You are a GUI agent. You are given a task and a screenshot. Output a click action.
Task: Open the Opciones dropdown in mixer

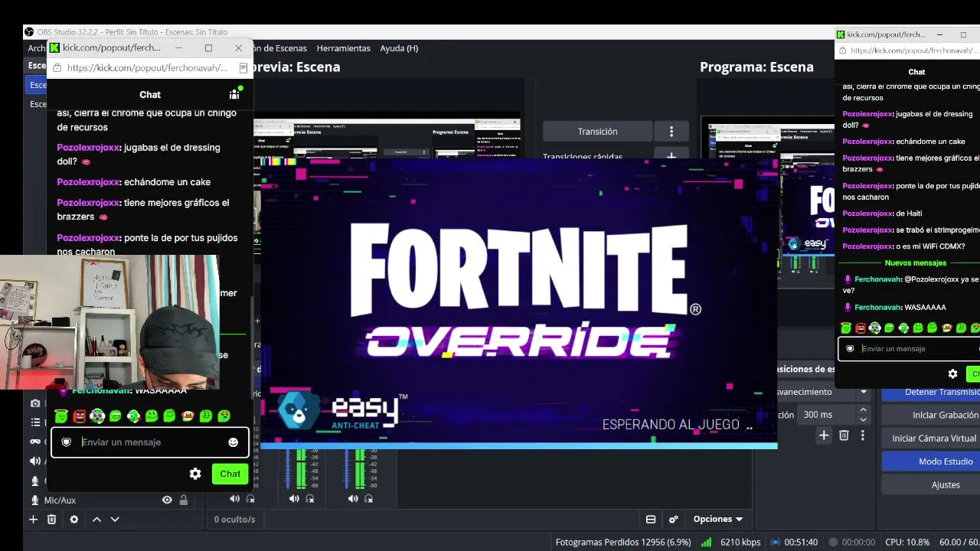tap(718, 519)
